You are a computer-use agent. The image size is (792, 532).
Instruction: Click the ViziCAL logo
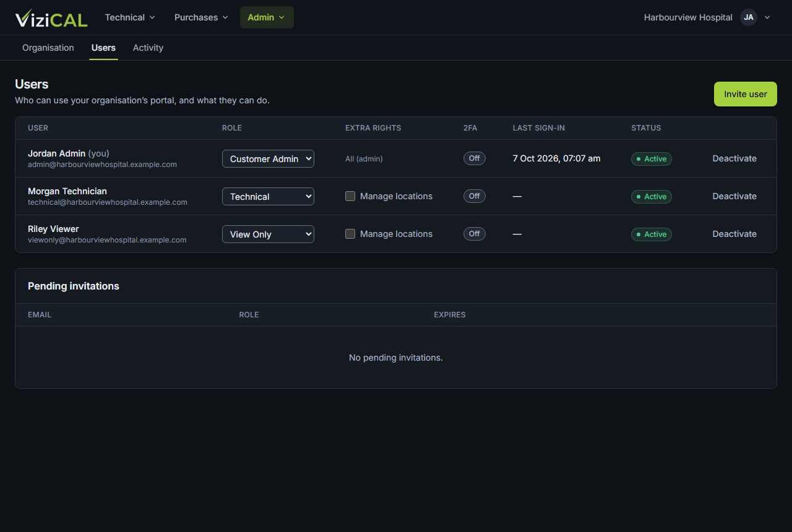pos(51,18)
